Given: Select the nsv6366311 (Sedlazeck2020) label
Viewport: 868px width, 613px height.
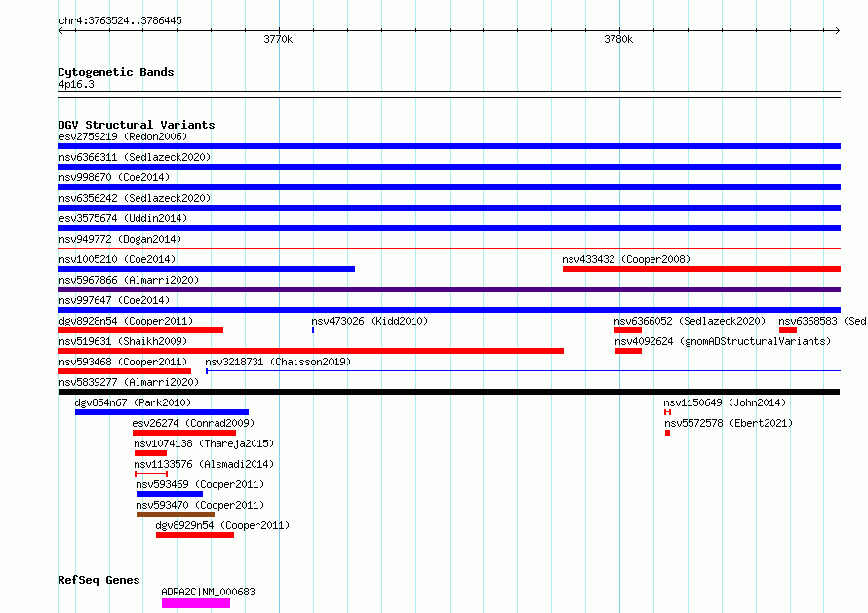Looking at the screenshot, I should click(135, 157).
